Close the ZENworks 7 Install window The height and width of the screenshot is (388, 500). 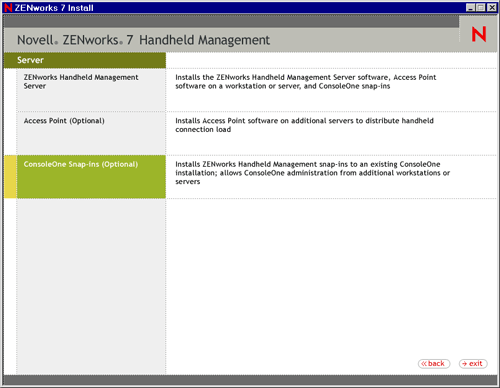[492, 7]
